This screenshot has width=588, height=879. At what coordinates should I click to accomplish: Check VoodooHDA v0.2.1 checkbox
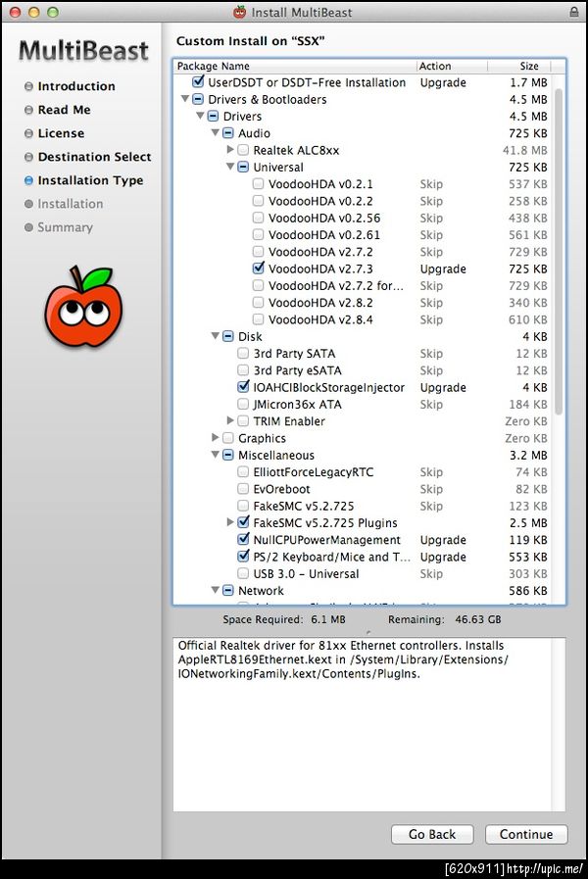[x=258, y=183]
